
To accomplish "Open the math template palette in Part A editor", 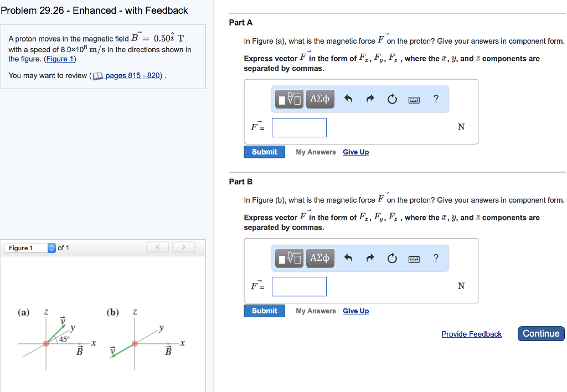I will 288,99.
